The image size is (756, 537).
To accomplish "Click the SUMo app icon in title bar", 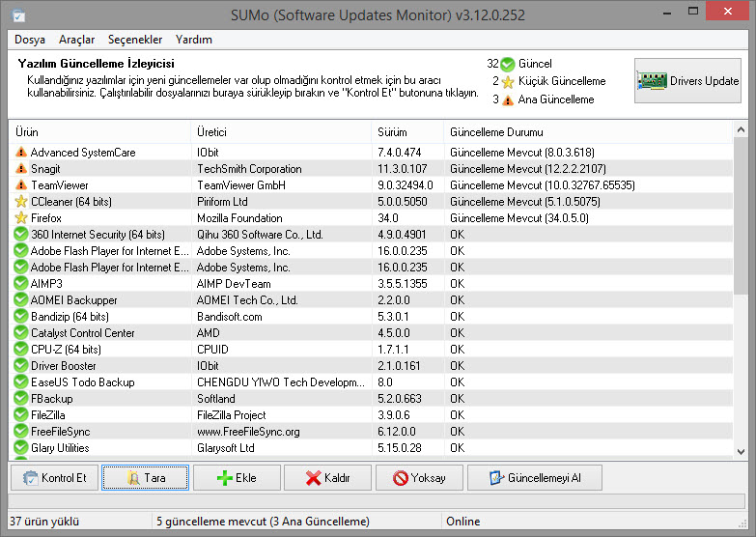I will (x=18, y=15).
